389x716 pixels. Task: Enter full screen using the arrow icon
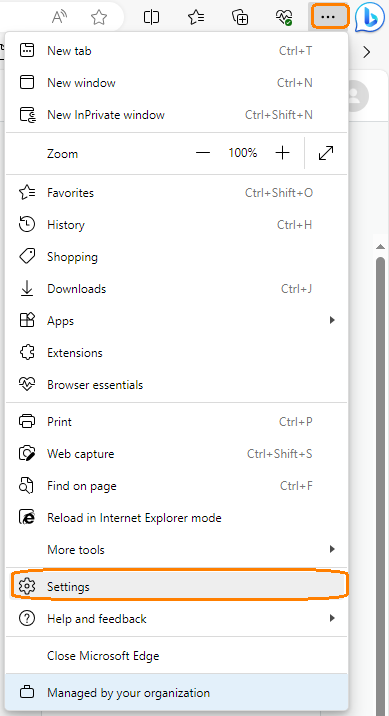click(326, 153)
